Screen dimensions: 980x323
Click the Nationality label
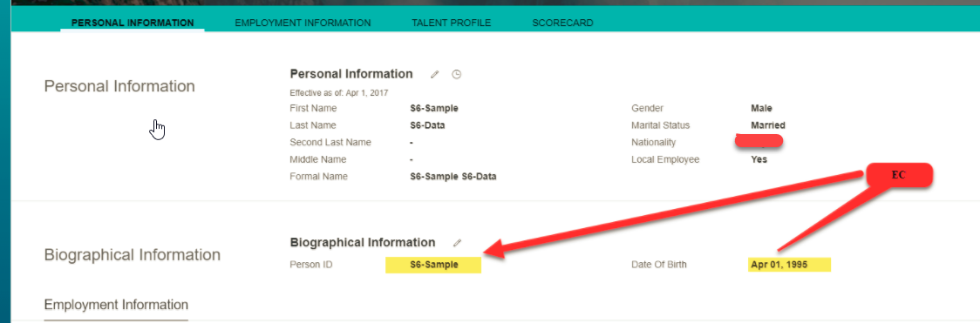654,142
